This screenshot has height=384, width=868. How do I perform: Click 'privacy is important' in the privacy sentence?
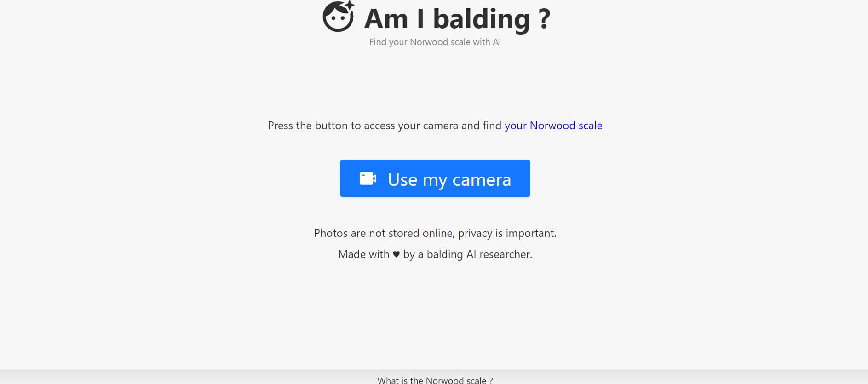coord(507,233)
